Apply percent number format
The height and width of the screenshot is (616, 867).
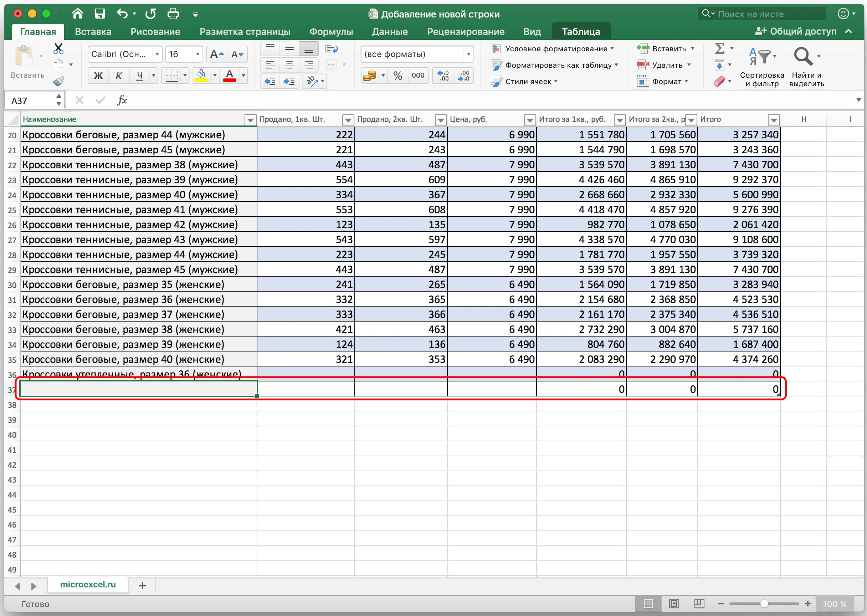click(x=397, y=76)
